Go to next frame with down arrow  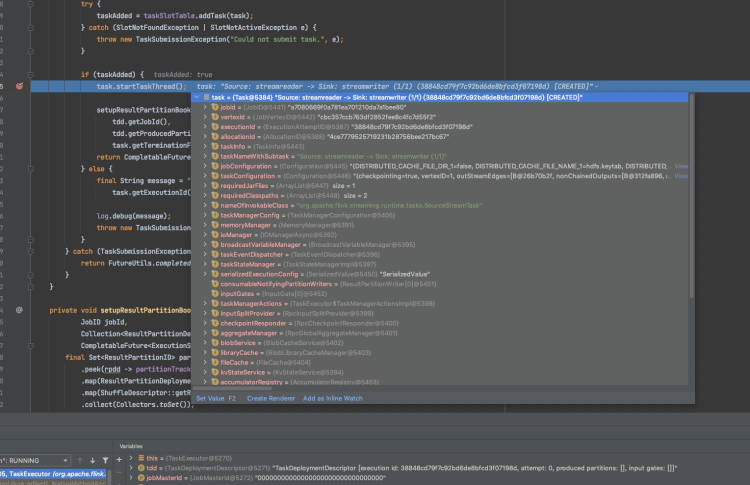tap(92, 460)
